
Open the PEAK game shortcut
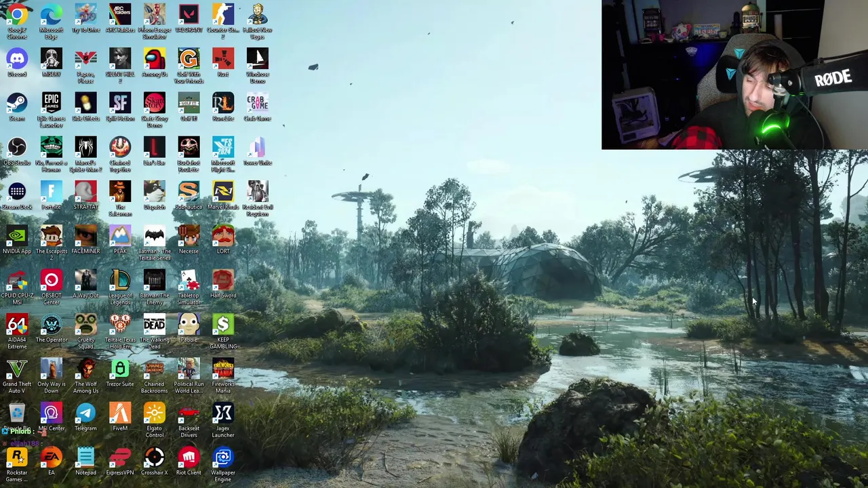pyautogui.click(x=120, y=240)
